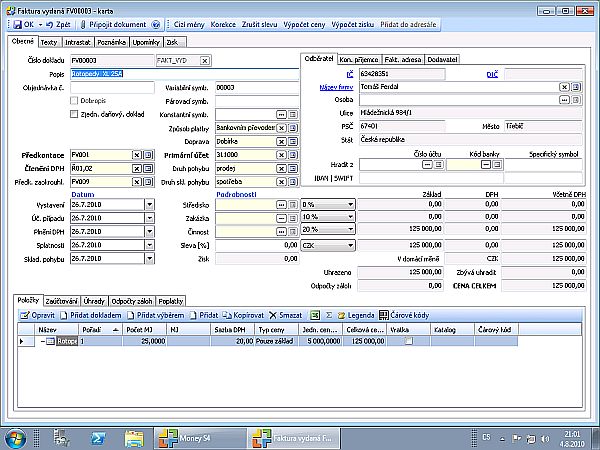Open the Dodavatel tab
Screen dimensions: 600x450
coord(442,60)
